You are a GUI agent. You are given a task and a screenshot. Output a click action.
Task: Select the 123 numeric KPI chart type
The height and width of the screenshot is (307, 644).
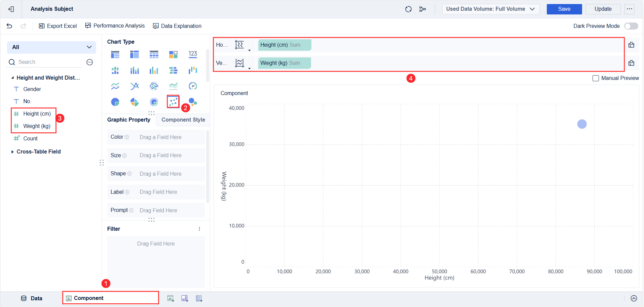pos(193,54)
